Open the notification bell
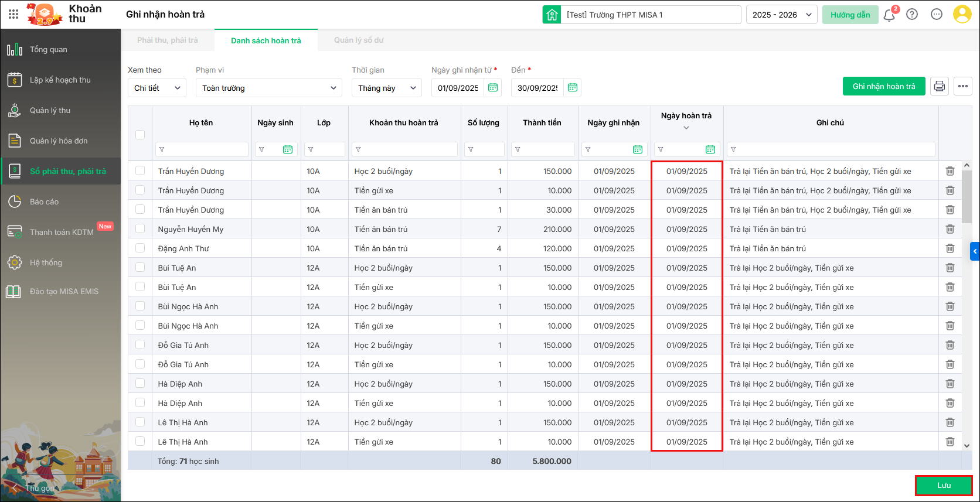Viewport: 980px width, 502px height. coord(889,15)
